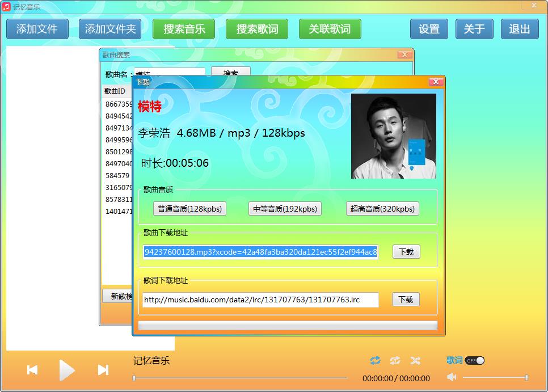Click the album cover thumbnail
The width and height of the screenshot is (548, 392).
pos(394,136)
